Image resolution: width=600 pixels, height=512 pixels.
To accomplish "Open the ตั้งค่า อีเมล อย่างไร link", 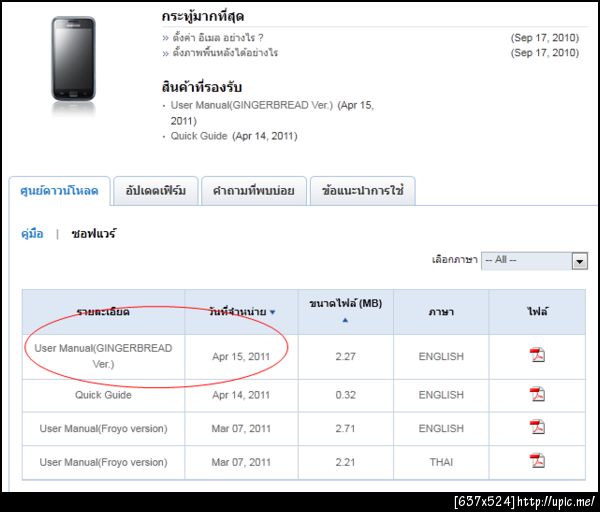I will (218, 38).
